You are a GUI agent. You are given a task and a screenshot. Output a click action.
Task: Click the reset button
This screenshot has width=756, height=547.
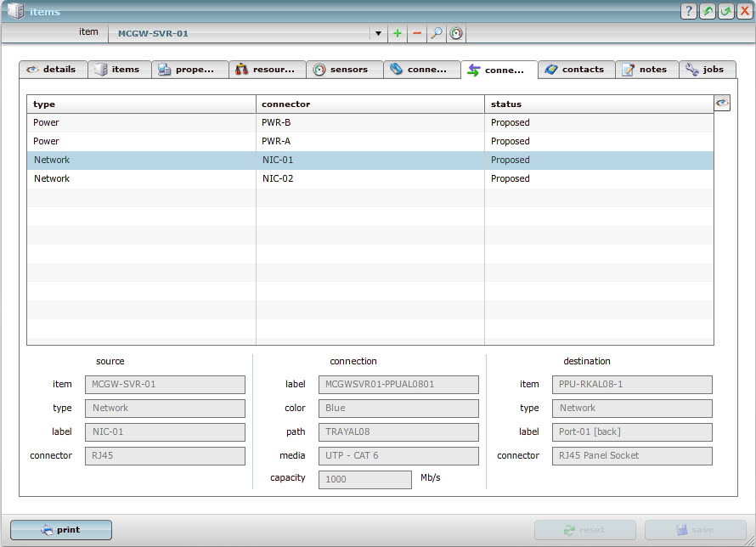point(584,530)
